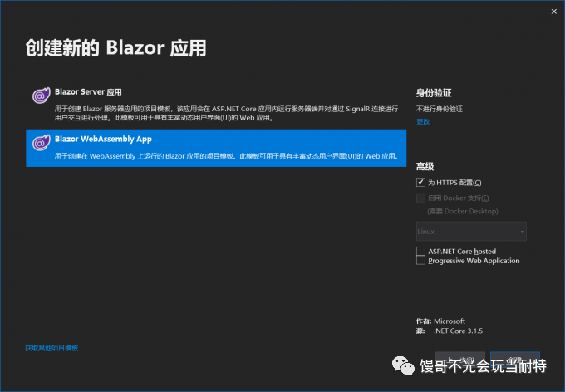This screenshot has height=392, width=565.
Task: Close the Blazor creation dialog
Action: [x=554, y=12]
